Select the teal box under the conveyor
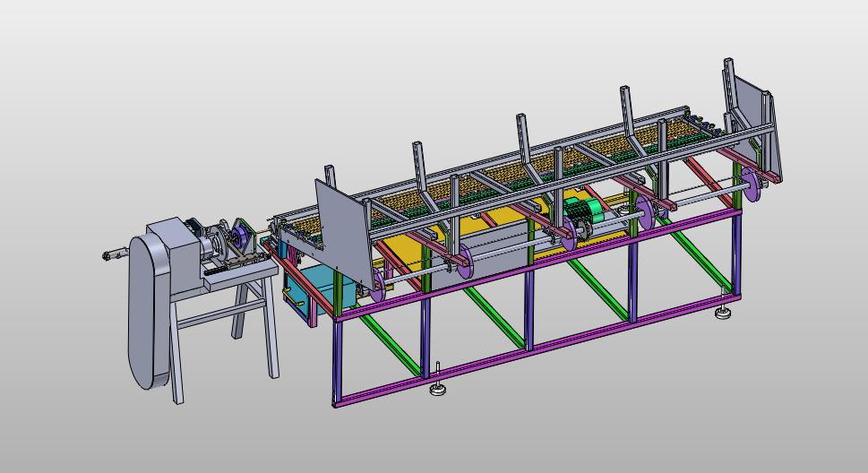Image resolution: width=868 pixels, height=473 pixels. point(321,290)
